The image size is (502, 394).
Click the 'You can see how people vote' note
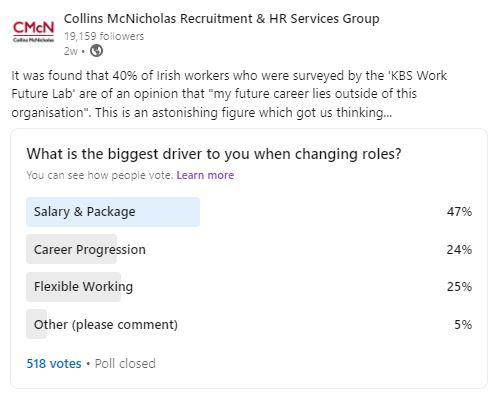point(100,175)
